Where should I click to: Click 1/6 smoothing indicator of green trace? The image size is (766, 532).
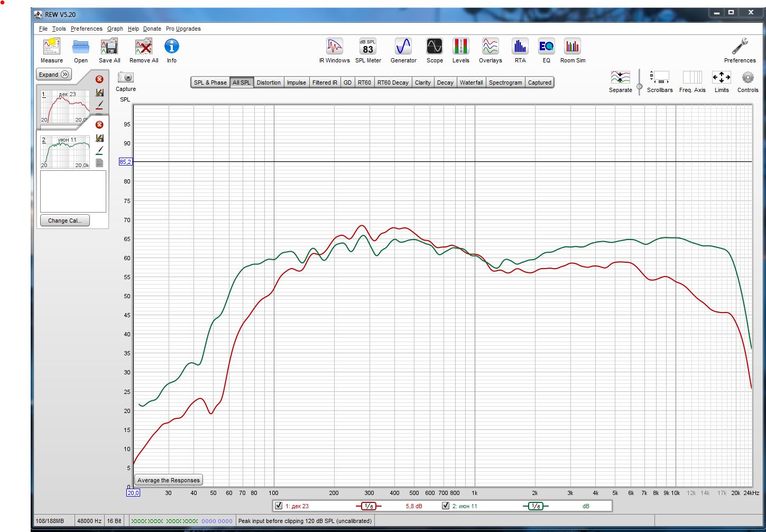pos(536,506)
